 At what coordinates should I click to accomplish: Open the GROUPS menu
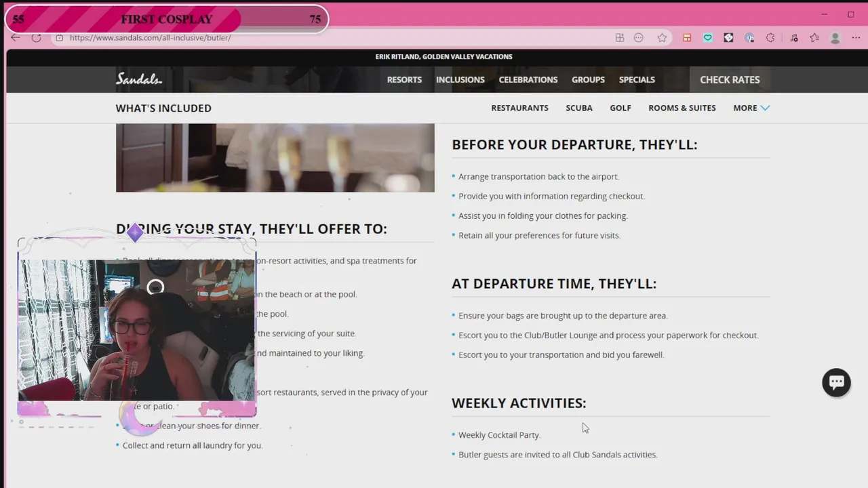click(x=588, y=79)
